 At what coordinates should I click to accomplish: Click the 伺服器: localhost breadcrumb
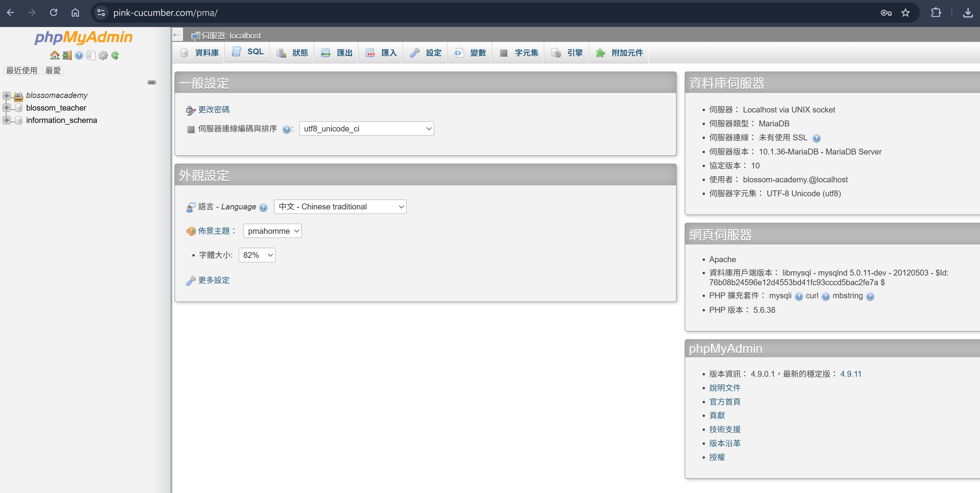point(231,36)
